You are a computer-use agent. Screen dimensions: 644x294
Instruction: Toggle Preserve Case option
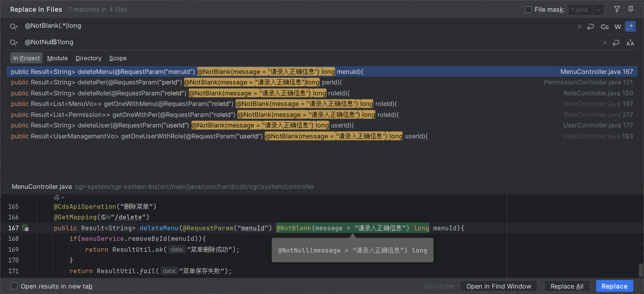tap(630, 43)
